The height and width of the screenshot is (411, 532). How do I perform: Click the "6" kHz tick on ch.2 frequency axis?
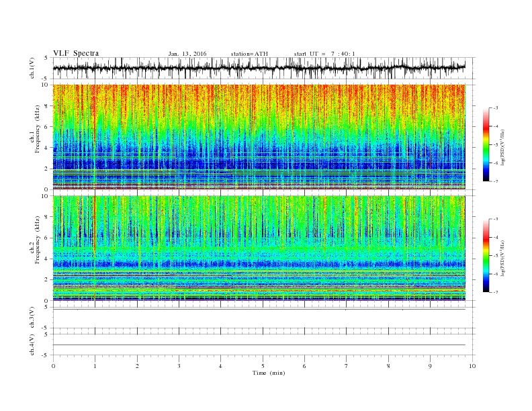pyautogui.click(x=46, y=238)
